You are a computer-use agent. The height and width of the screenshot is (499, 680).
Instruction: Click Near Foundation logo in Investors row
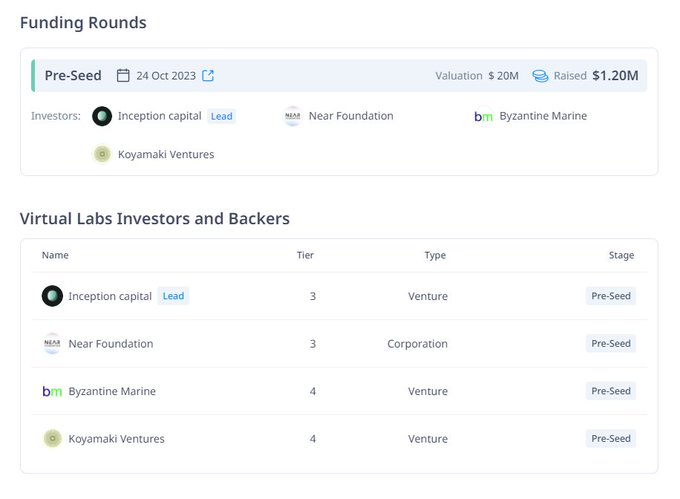click(x=293, y=116)
